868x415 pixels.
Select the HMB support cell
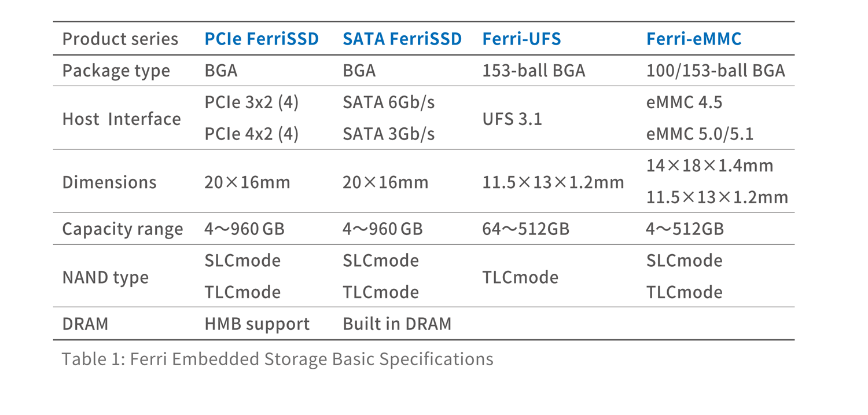tap(257, 324)
